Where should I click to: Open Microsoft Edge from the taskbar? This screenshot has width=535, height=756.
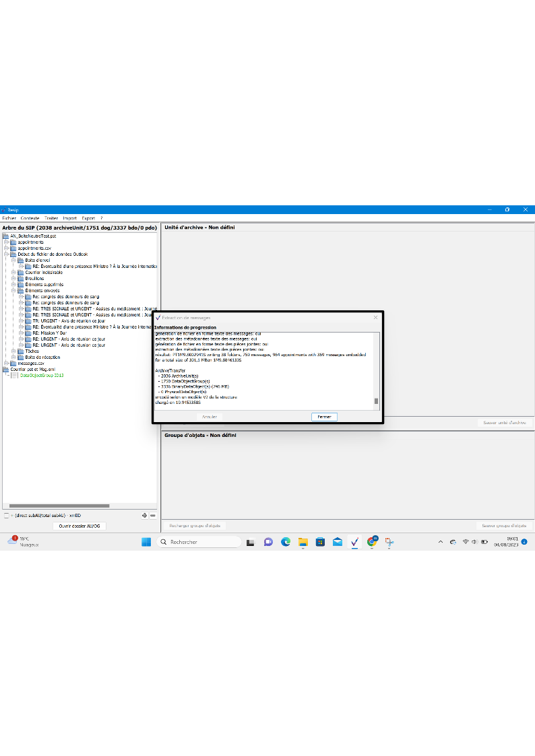coord(285,542)
